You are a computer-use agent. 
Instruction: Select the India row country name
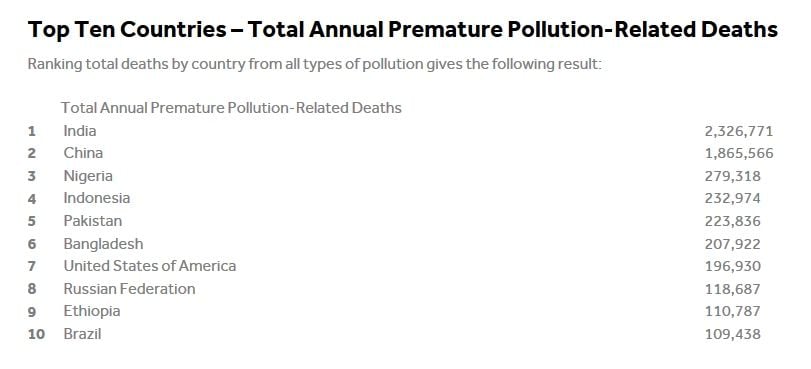pyautogui.click(x=80, y=130)
